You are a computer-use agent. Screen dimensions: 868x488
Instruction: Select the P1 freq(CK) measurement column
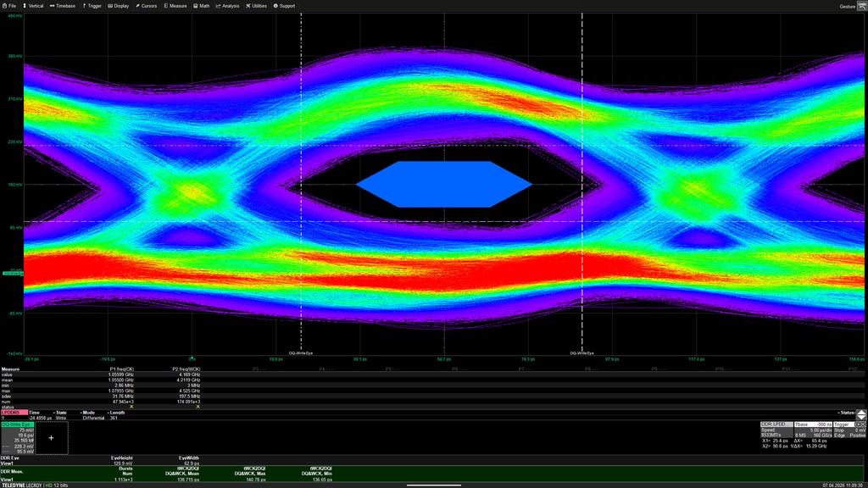123,370
